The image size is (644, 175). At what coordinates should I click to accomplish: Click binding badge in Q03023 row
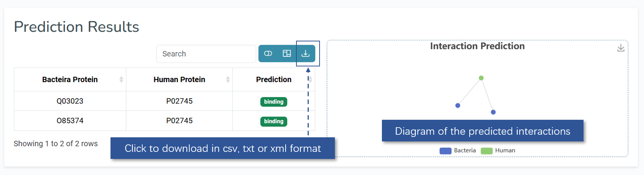click(x=274, y=101)
